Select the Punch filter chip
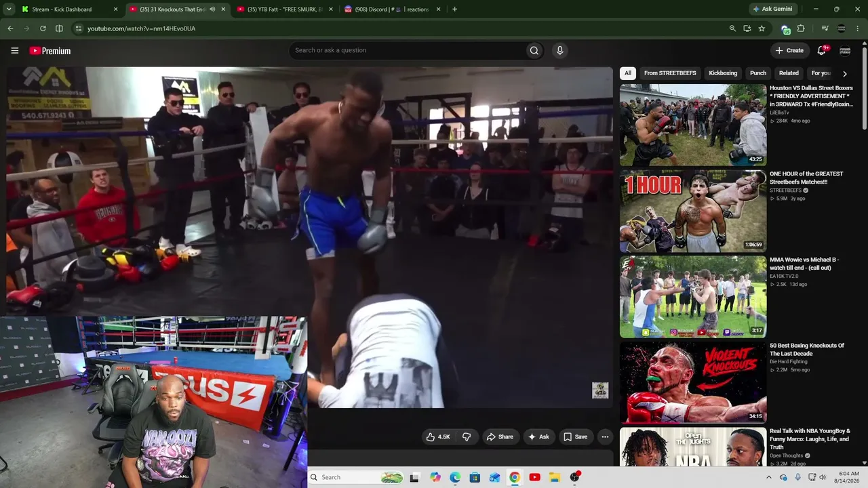Screen dimensions: 868x488 [758, 73]
